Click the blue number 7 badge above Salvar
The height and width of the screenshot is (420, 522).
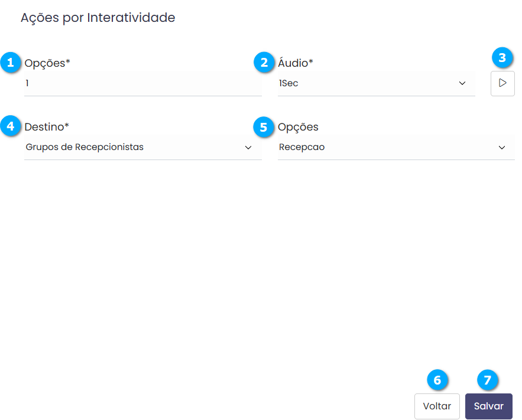(488, 380)
